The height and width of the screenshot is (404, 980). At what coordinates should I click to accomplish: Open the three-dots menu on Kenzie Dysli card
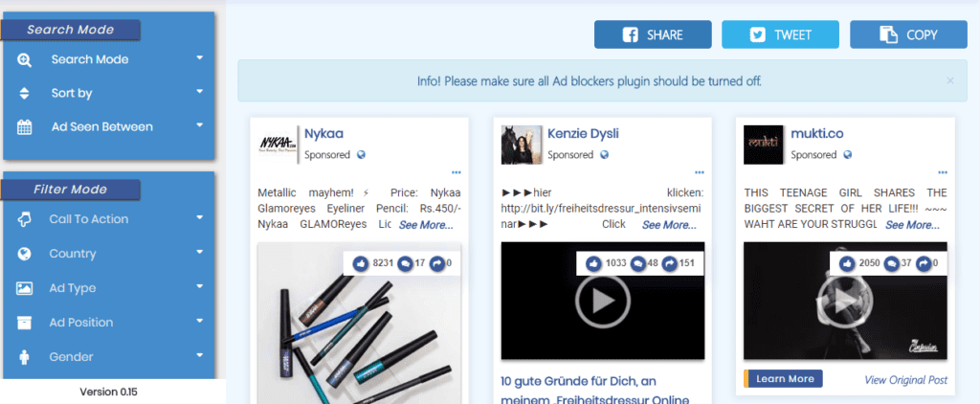click(x=699, y=172)
